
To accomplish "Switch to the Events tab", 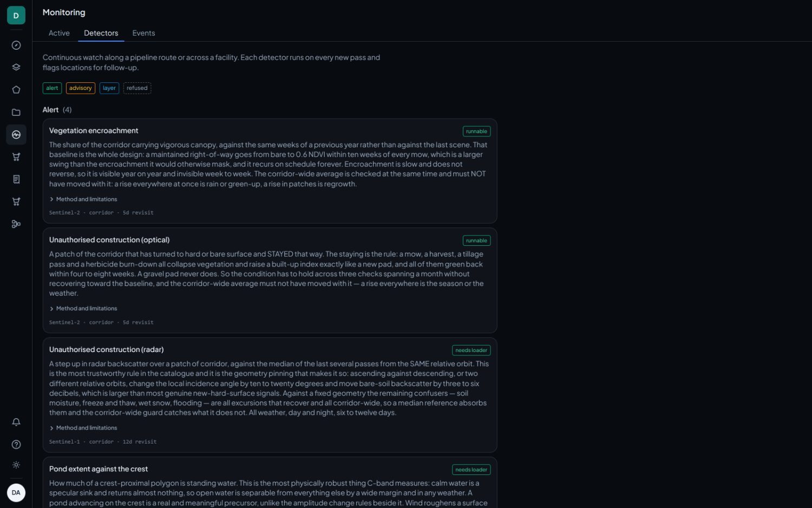I will (143, 33).
